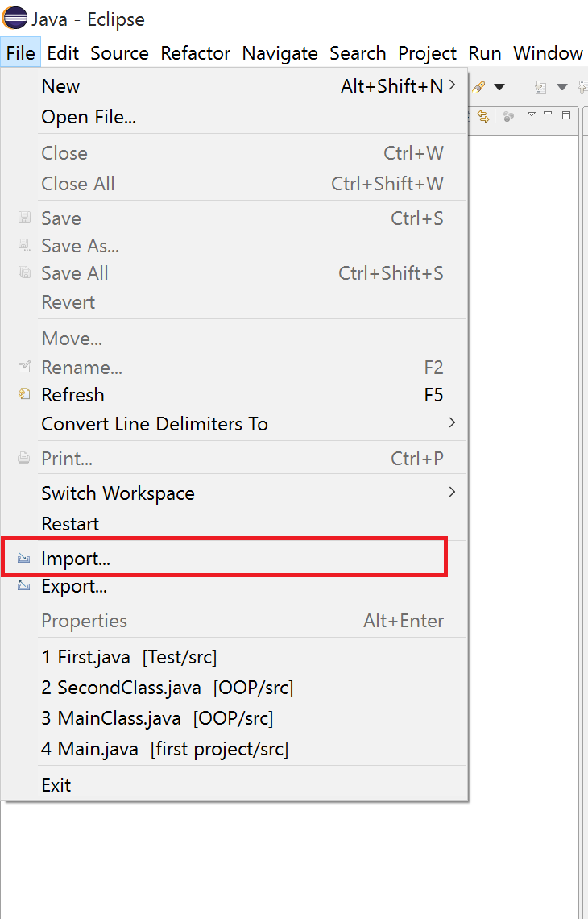Toggle Link with Editor arrows icon
This screenshot has width=588, height=919.
point(483,116)
